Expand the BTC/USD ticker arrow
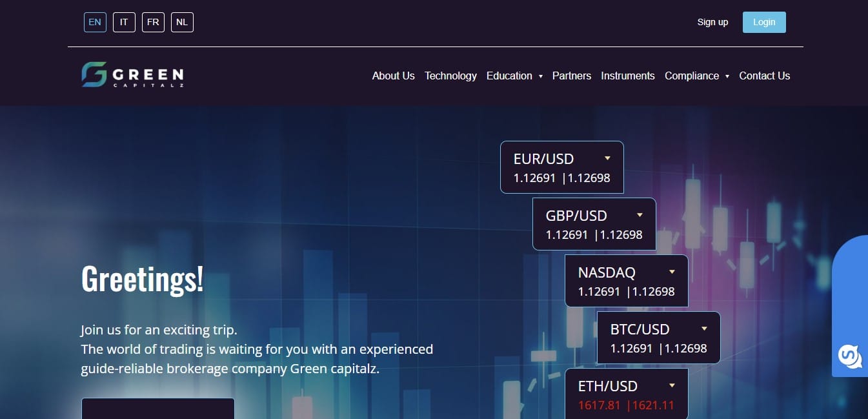The width and height of the screenshot is (868, 419). click(x=704, y=329)
